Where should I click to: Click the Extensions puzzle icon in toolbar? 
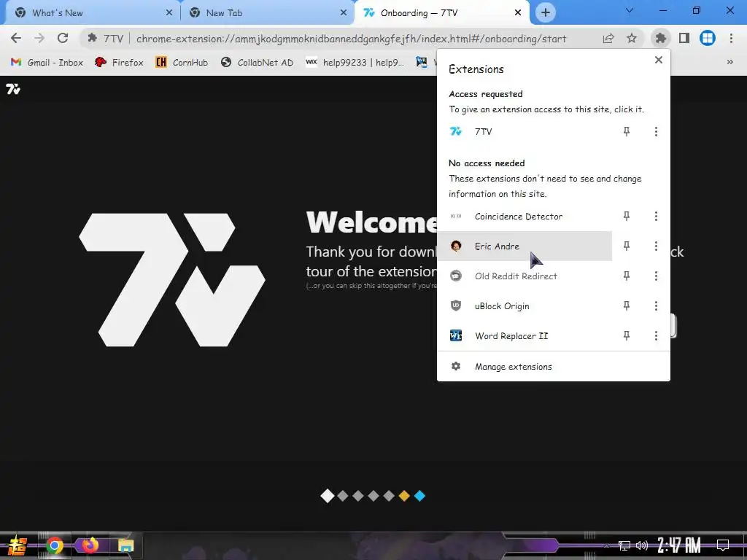point(660,38)
